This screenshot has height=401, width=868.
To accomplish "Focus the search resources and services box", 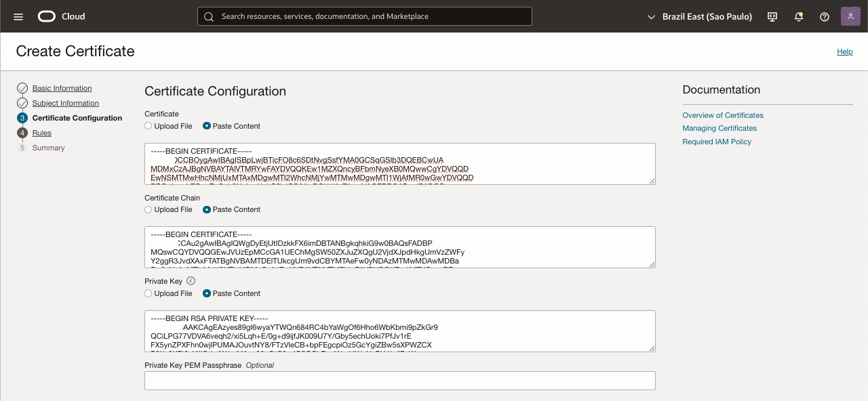I will point(365,16).
